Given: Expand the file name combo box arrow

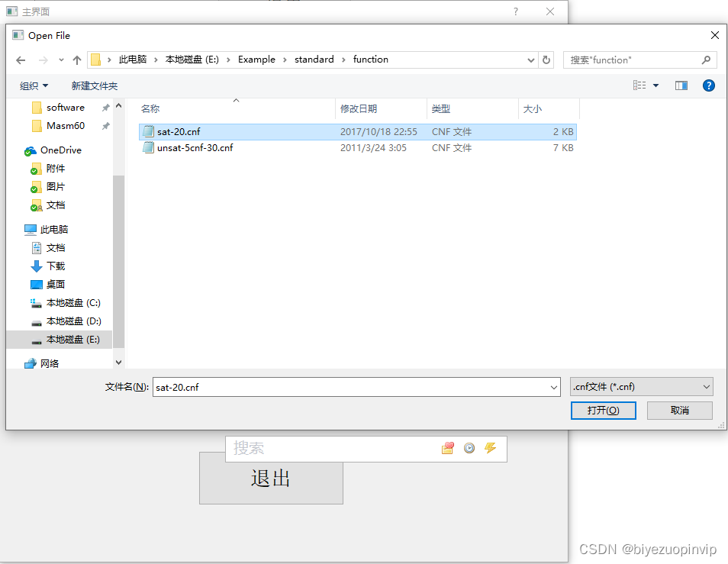Looking at the screenshot, I should pos(555,387).
